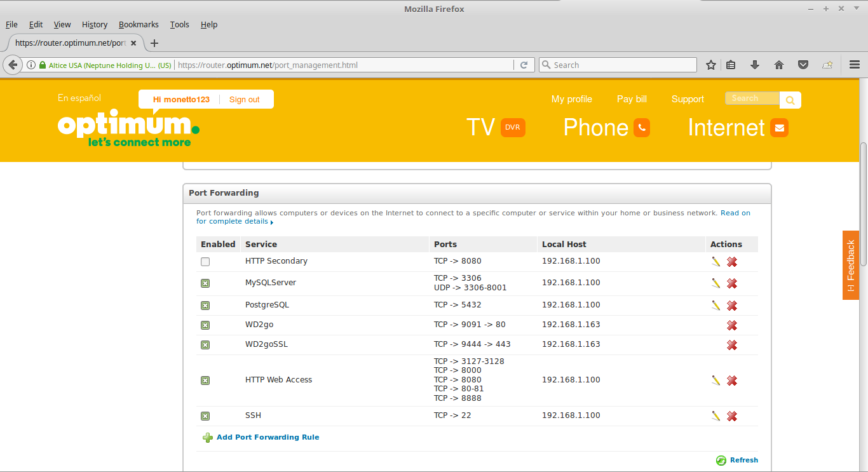This screenshot has height=472, width=868.
Task: Open Firefox bookmarks list icon
Action: (x=731, y=65)
